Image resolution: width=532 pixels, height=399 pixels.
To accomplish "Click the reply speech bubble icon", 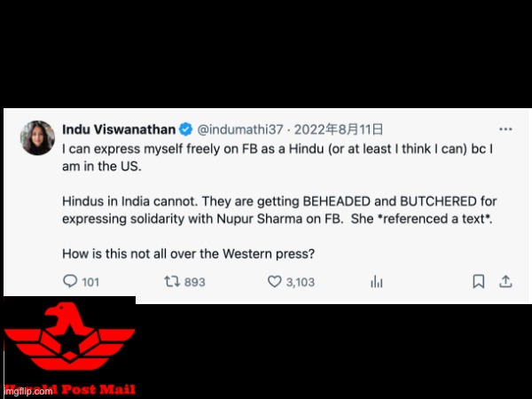I will click(70, 281).
